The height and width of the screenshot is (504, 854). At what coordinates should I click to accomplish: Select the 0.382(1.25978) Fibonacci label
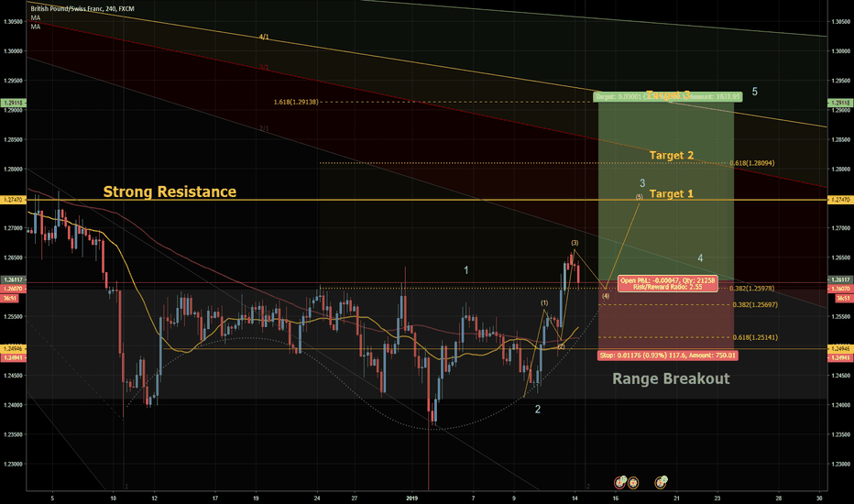(x=751, y=289)
